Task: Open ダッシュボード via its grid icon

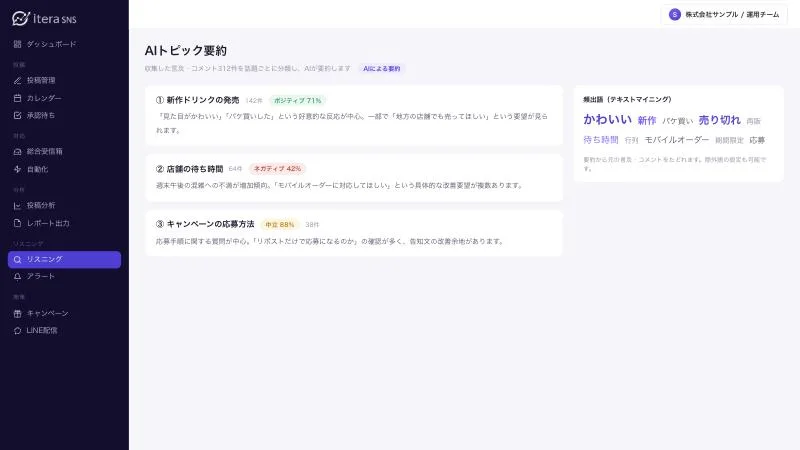Action: pyautogui.click(x=17, y=44)
